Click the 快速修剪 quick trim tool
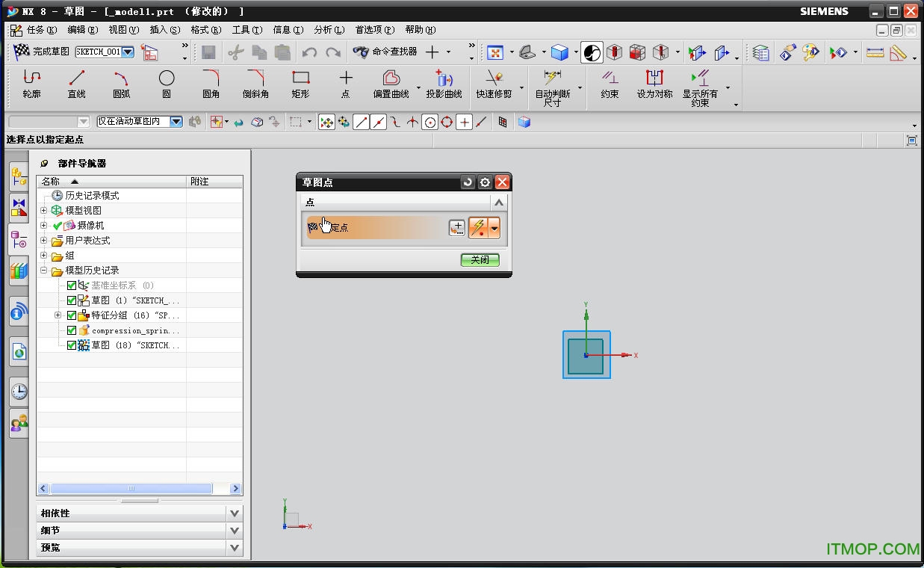The width and height of the screenshot is (924, 568). [x=494, y=84]
